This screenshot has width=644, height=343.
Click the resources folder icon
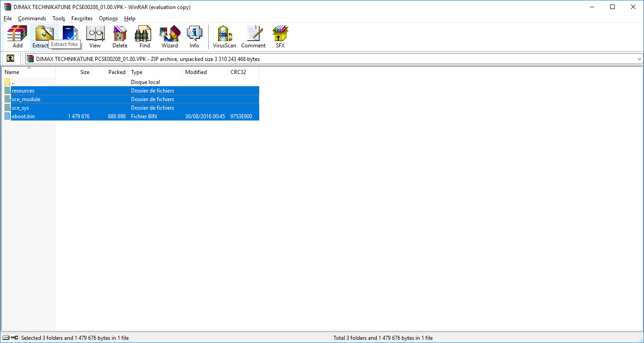[x=7, y=91]
